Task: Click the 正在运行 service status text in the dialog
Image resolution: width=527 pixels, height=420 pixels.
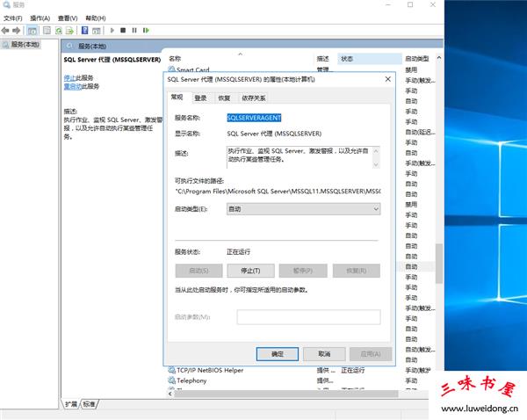Action: coord(239,252)
